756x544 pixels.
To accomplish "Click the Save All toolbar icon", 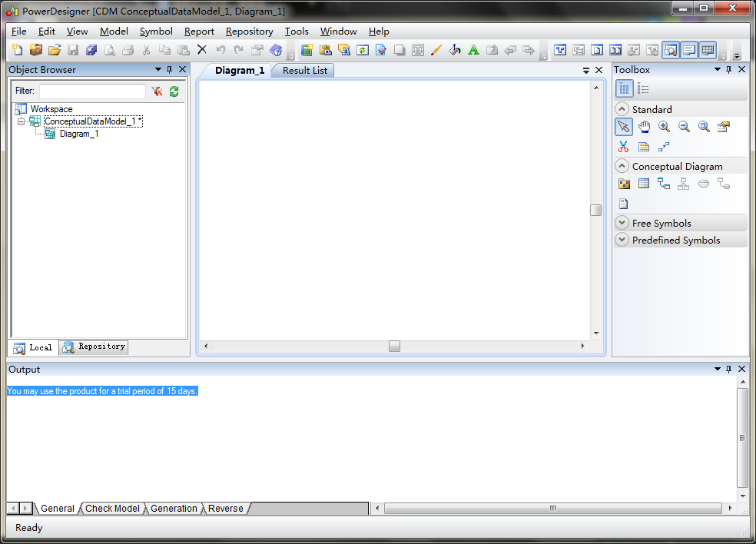I will pos(91,50).
